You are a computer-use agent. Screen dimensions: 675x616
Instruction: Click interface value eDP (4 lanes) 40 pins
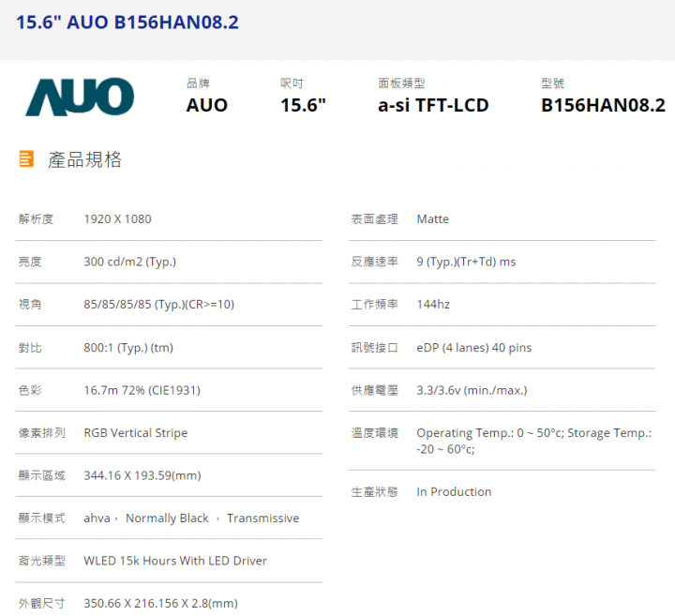click(474, 348)
